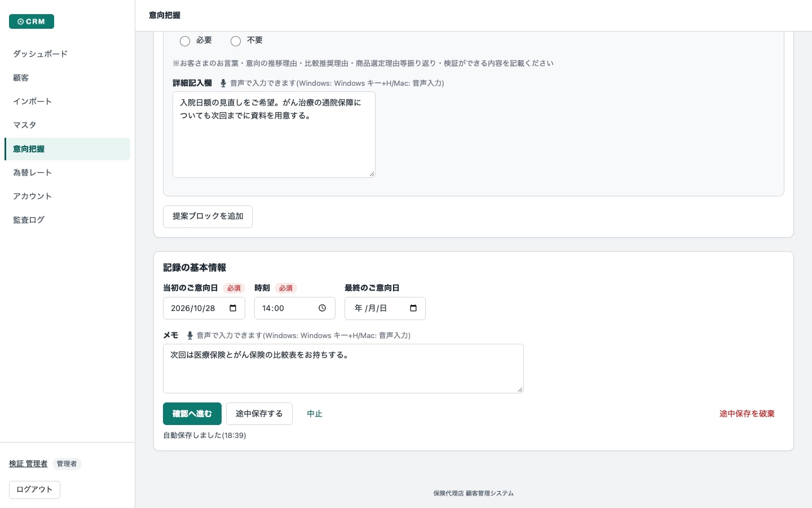Image resolution: width=812 pixels, height=508 pixels.
Task: Click 自動保存しました(18:39) status text
Action: click(205, 435)
